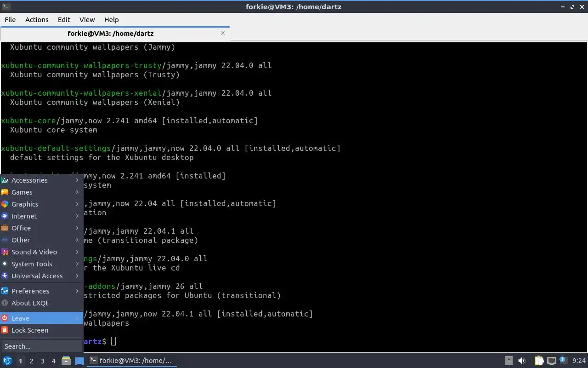Click the xubuntu-default-settings package name
Viewport: 588px width, 368px height.
point(56,148)
